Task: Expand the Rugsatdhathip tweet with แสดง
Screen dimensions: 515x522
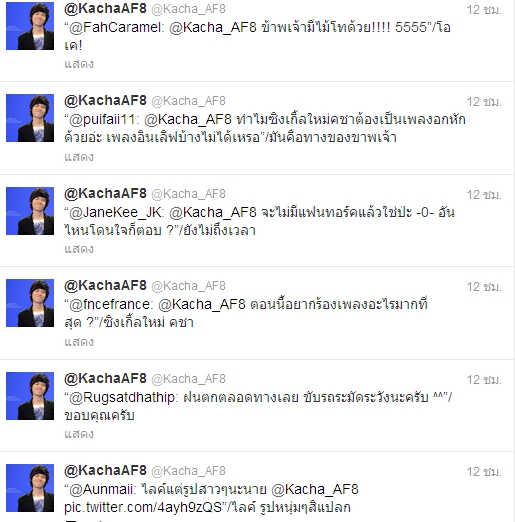Action: [79, 434]
